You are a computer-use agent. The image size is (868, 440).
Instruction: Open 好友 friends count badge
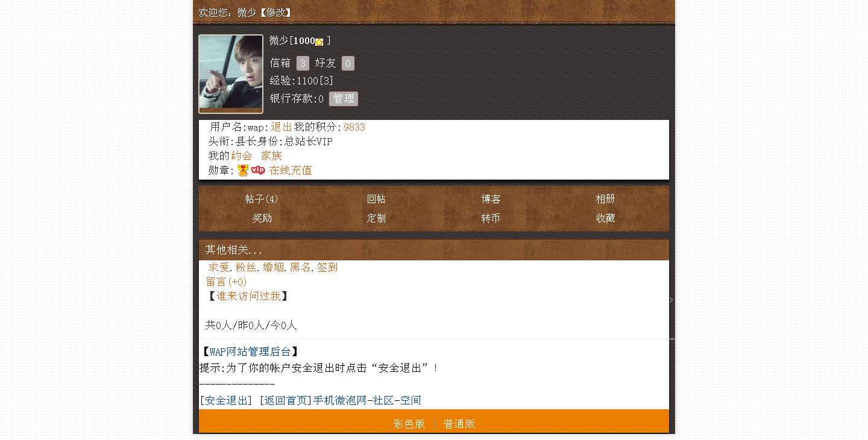348,63
